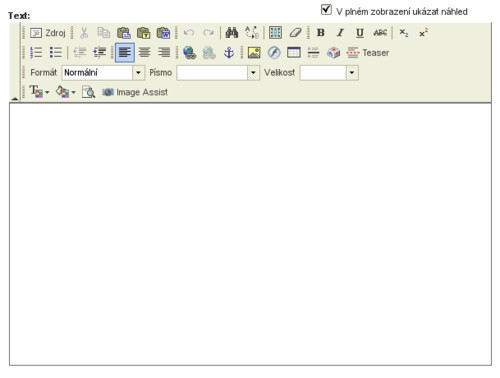The image size is (500, 378).
Task: Toggle subscript formatting
Action: (404, 33)
